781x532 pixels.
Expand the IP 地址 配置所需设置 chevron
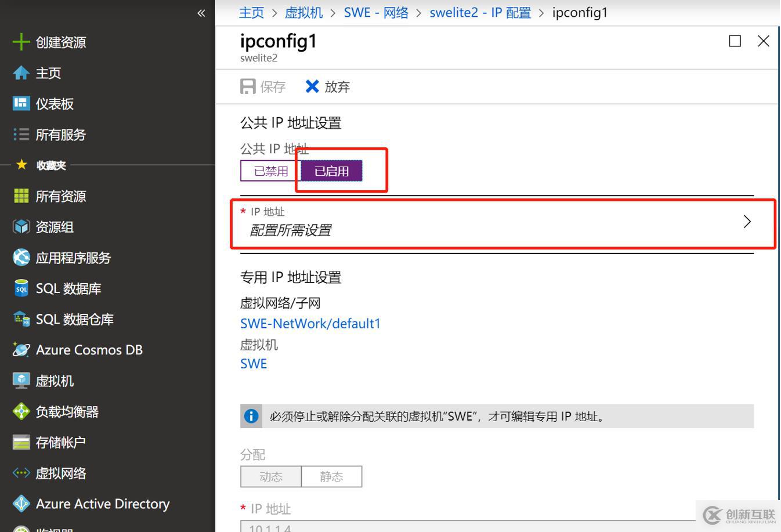coord(747,222)
